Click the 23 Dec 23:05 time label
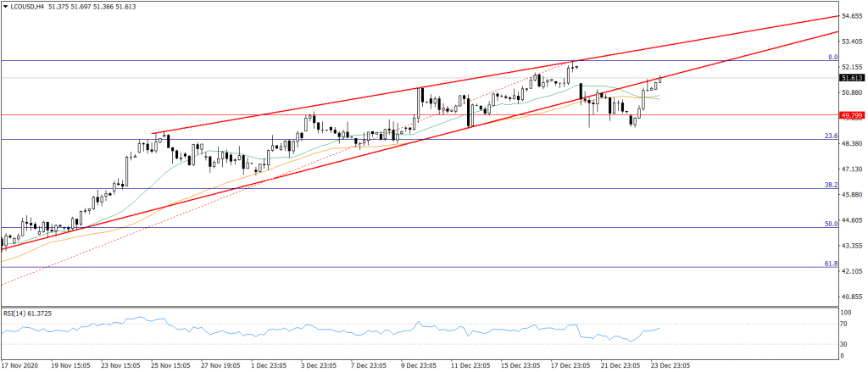The height and width of the screenshot is (372, 868). tap(670, 365)
